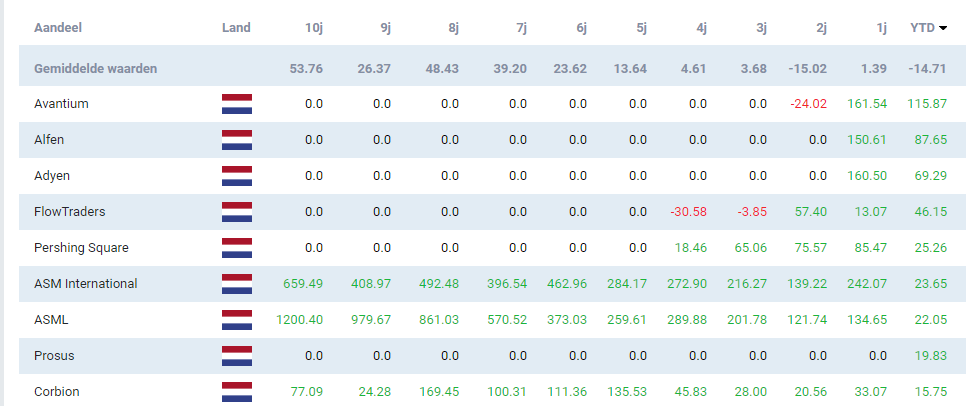Click the YTD sort arrow
Viewport: 966px width, 406px height.
(x=943, y=28)
